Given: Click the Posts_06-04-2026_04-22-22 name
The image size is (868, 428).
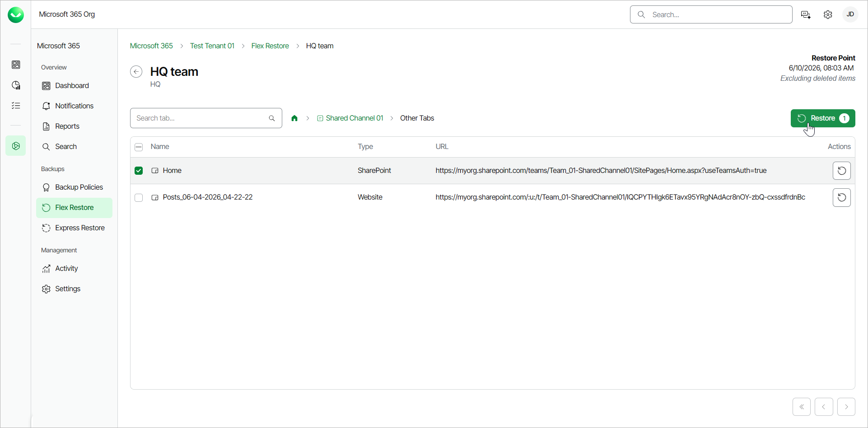Looking at the screenshot, I should (208, 197).
